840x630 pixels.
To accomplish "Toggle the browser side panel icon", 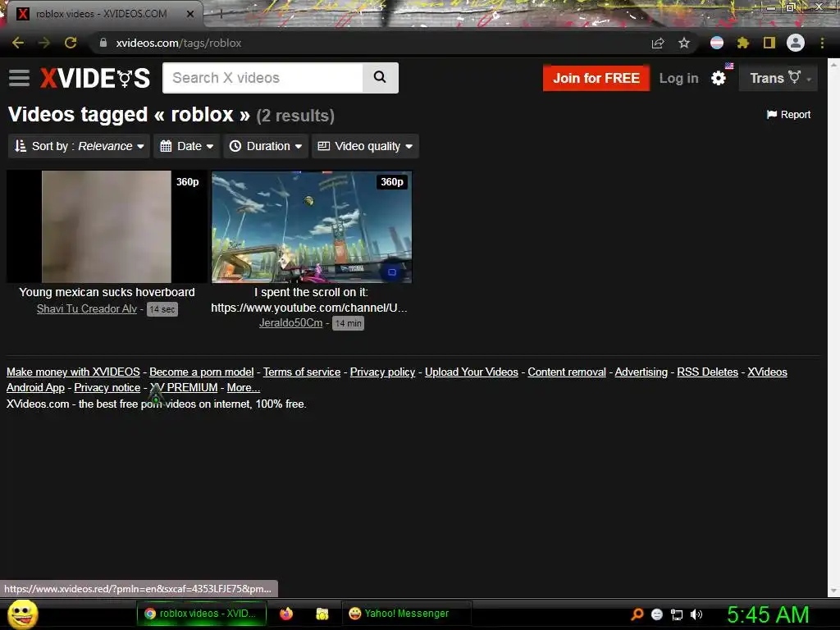I will click(769, 43).
